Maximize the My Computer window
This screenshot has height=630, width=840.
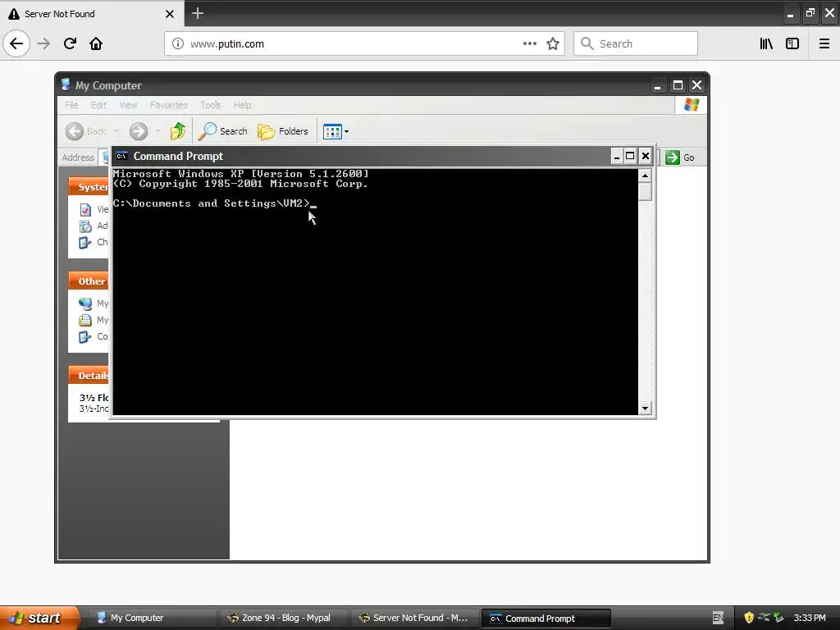point(678,85)
